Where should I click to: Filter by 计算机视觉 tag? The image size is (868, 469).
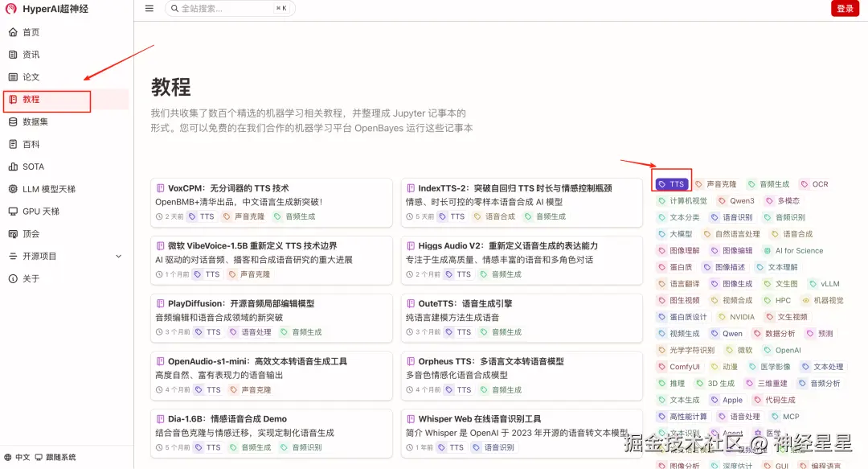(682, 200)
